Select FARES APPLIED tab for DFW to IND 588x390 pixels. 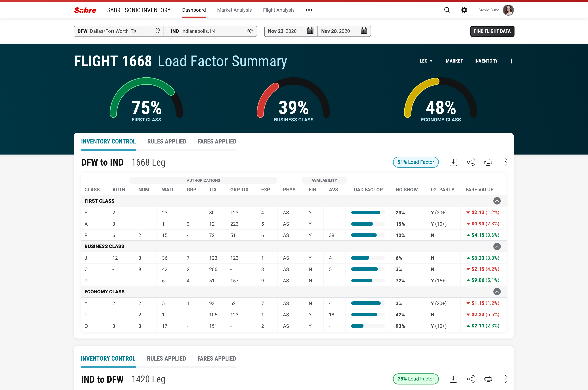pos(217,141)
